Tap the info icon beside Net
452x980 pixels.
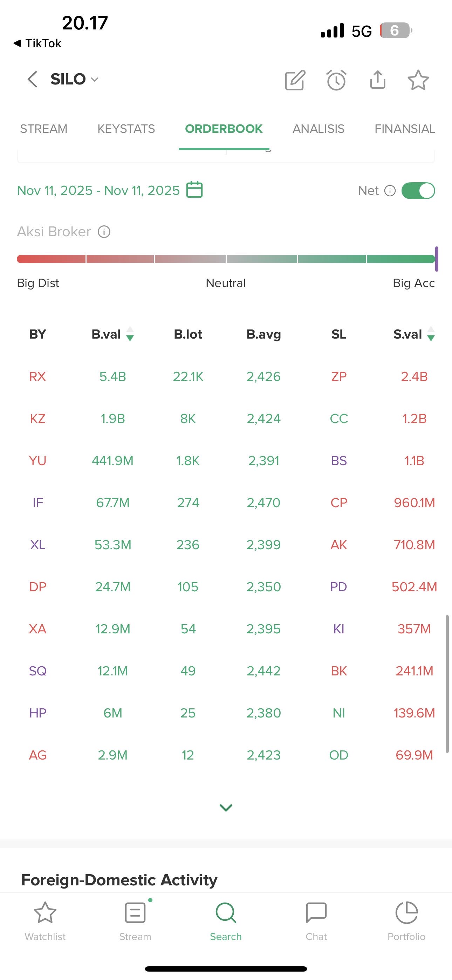point(390,191)
